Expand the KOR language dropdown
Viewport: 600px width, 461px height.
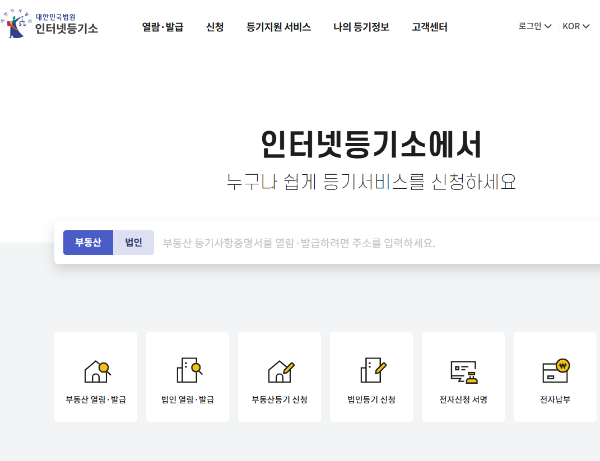(576, 26)
